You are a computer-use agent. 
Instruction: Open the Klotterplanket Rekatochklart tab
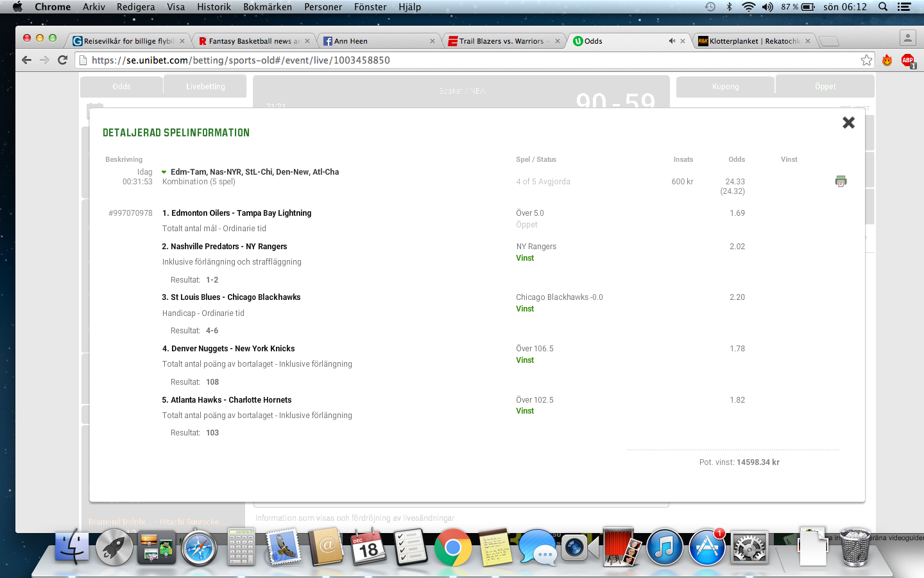coord(754,41)
